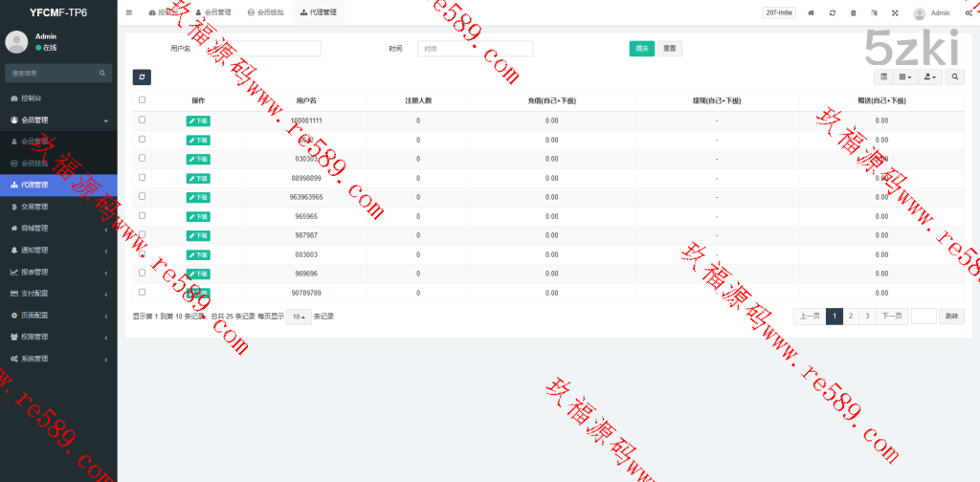Viewport: 980px width, 482px height.
Task: Click the 重置 reset button
Action: click(670, 49)
